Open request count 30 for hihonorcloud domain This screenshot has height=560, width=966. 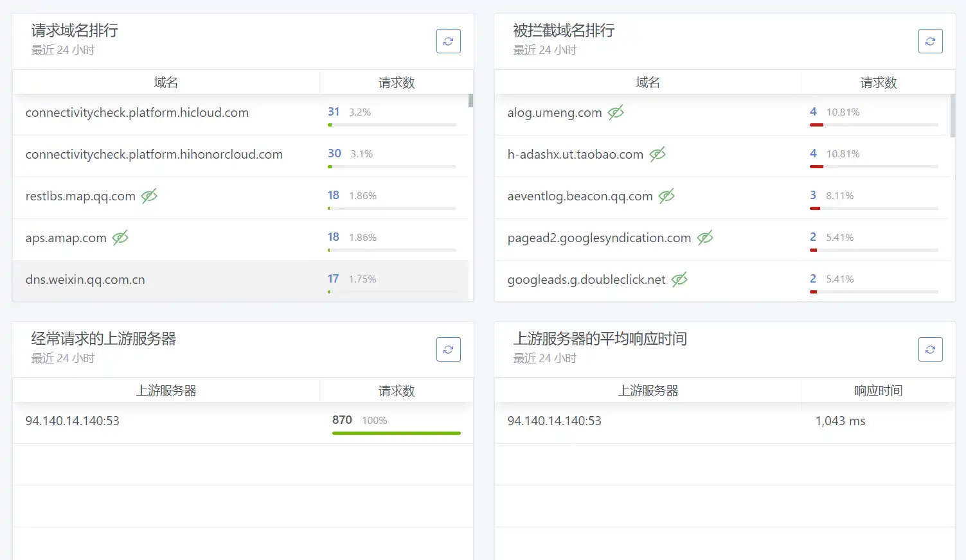[x=334, y=153]
